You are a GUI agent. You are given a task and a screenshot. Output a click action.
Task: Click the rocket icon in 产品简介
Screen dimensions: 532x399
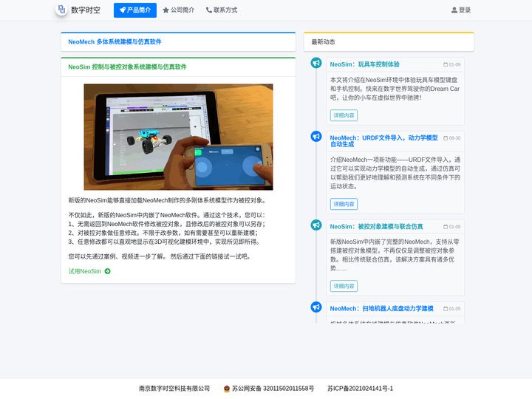pyautogui.click(x=123, y=10)
